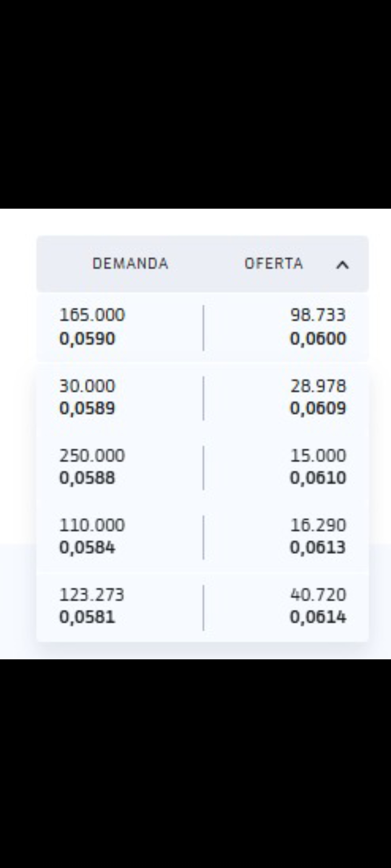The width and height of the screenshot is (391, 868).
Task: Select bid quantity 30.000
Action: 87,386
